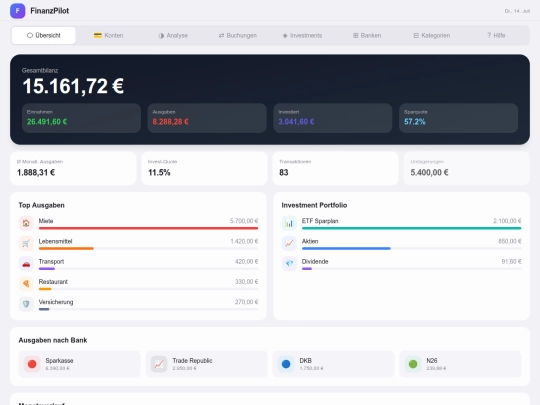
Task: Click the Top Ausgaben heading
Action: tap(41, 205)
